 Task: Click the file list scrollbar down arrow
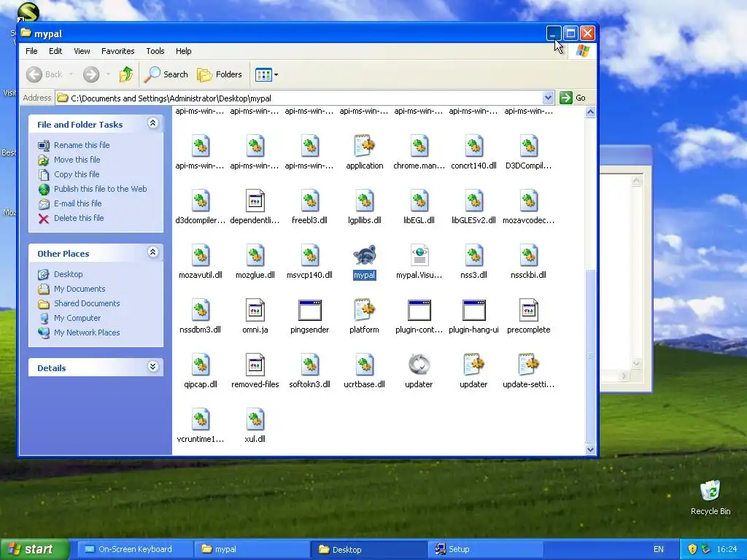tap(591, 449)
